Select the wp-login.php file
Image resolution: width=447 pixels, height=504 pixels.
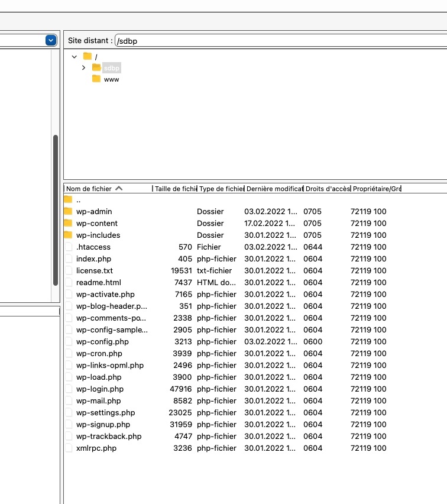(100, 389)
